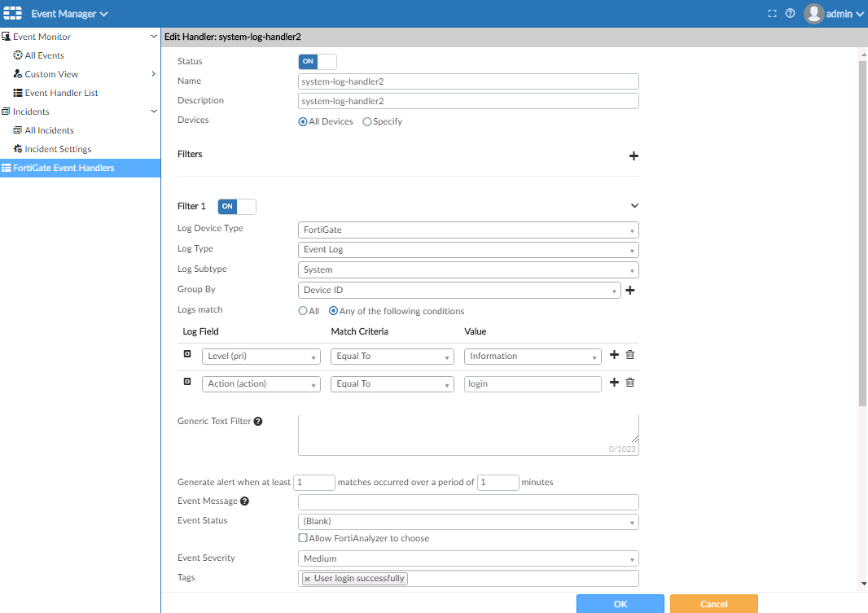
Task: Open Match Criteria dropdown for Level row
Action: [392, 357]
